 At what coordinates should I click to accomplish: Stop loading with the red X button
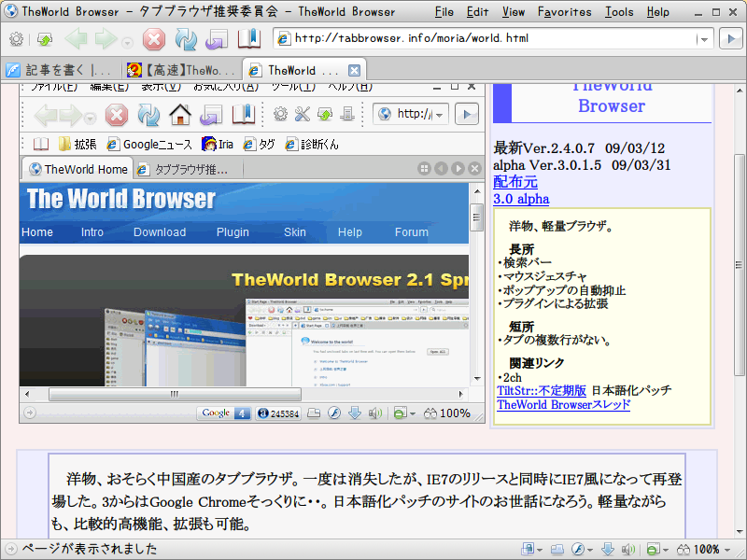(154, 39)
